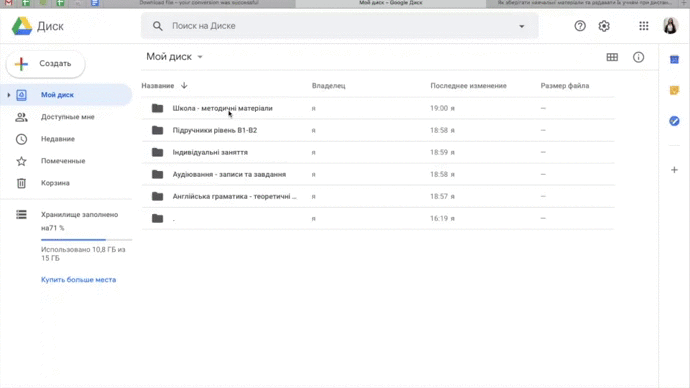Reverse sort direction arrow
Screen dimensions: 690x388
tap(184, 85)
